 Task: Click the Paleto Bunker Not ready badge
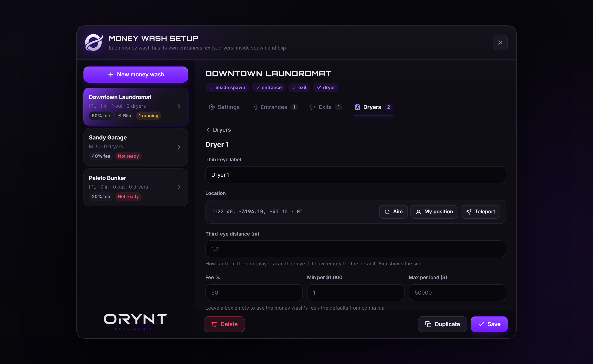[128, 197]
